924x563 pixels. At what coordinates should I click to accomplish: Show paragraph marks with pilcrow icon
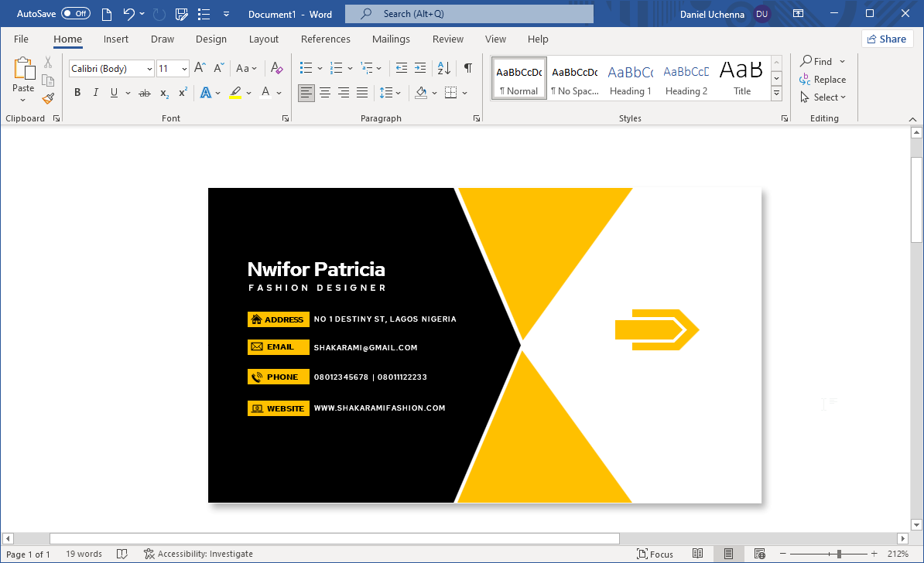click(467, 68)
